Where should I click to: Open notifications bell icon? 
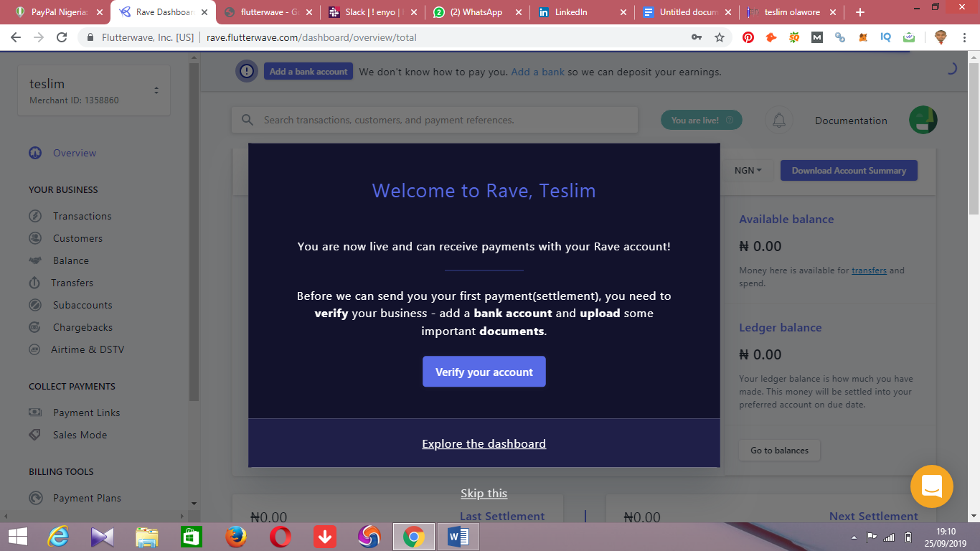(779, 121)
